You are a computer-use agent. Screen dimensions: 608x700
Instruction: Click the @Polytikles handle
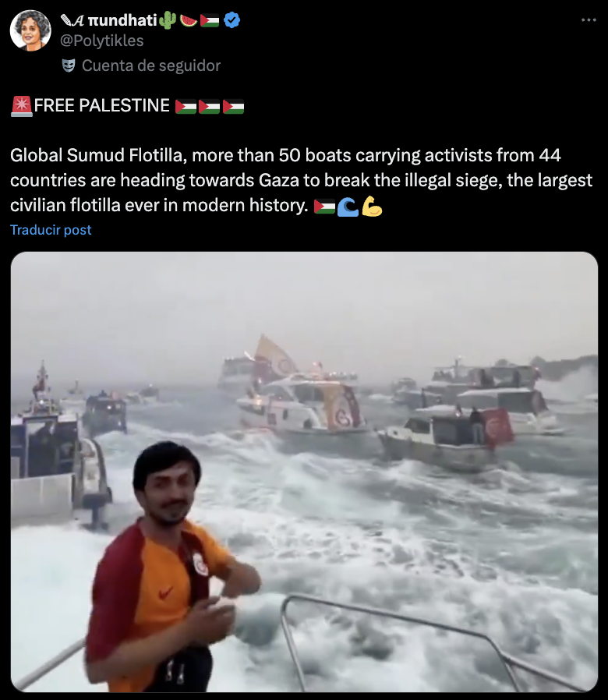[x=102, y=41]
